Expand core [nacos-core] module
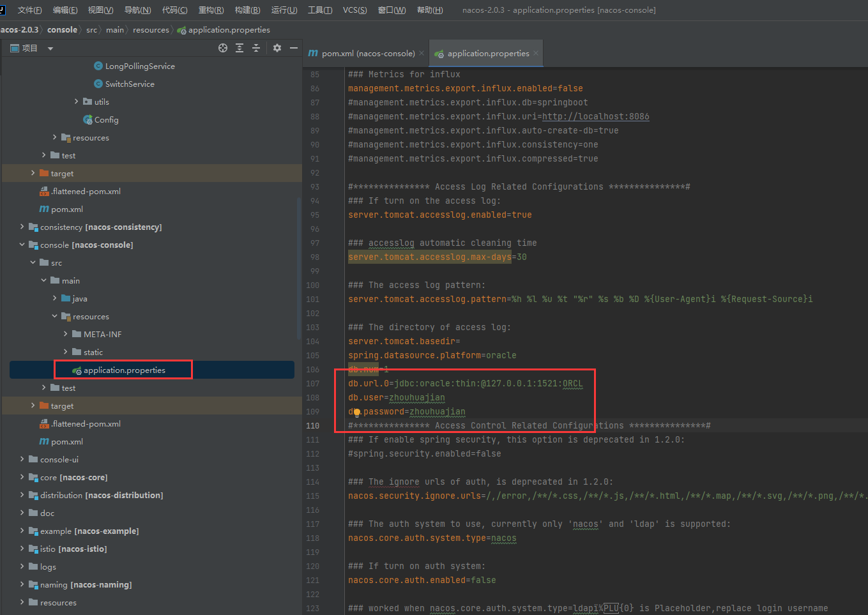Screen dimensions: 868x615 [x=22, y=477]
